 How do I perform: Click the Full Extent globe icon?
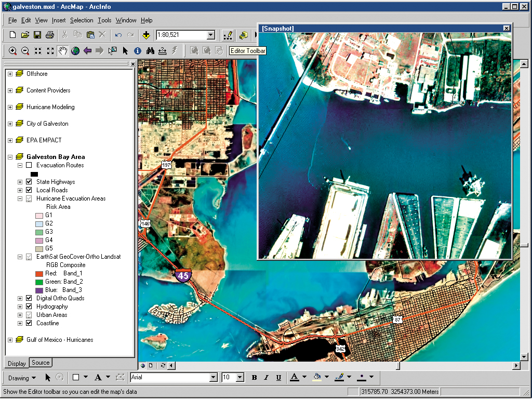[x=75, y=50]
